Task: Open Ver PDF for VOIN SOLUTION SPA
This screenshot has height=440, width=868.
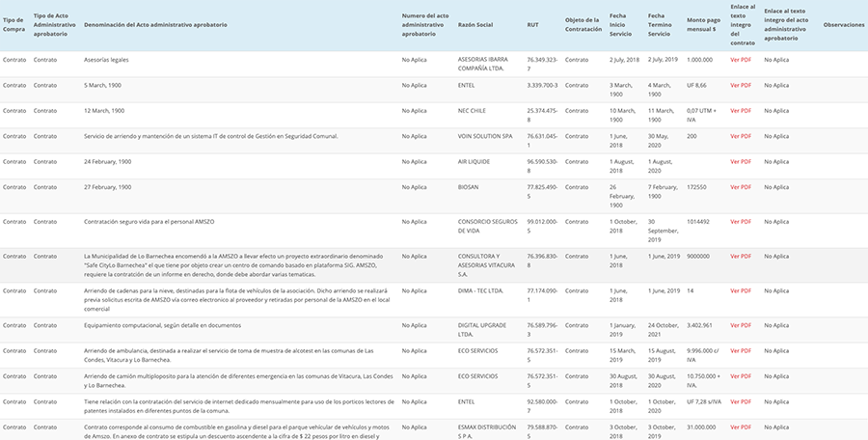Action: (740, 136)
